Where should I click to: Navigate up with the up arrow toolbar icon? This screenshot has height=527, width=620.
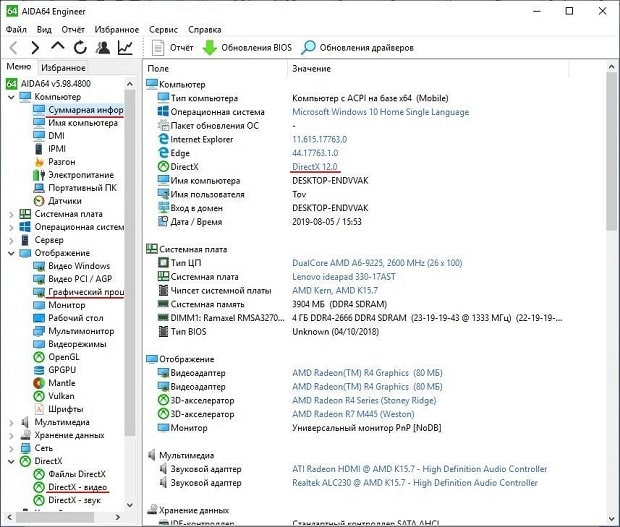[x=58, y=47]
